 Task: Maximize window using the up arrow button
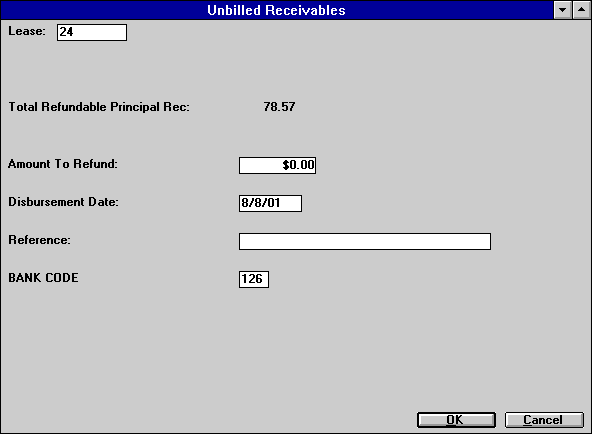581,10
